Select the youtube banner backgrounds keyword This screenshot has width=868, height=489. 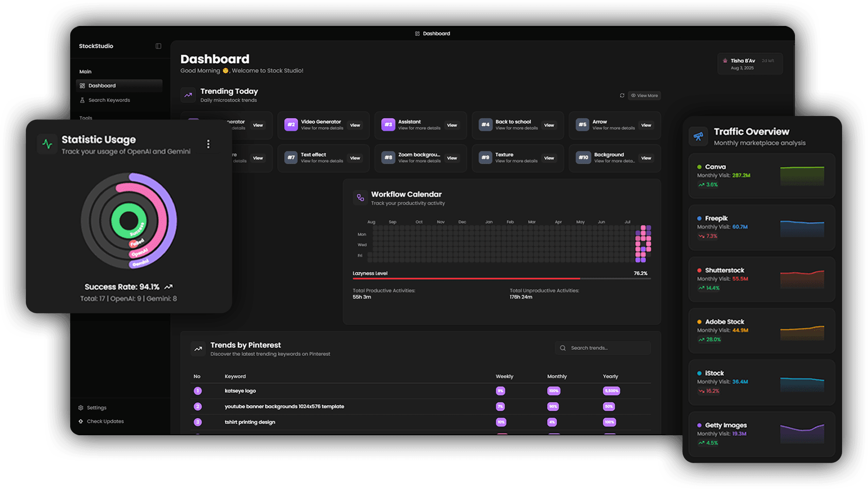tap(284, 406)
